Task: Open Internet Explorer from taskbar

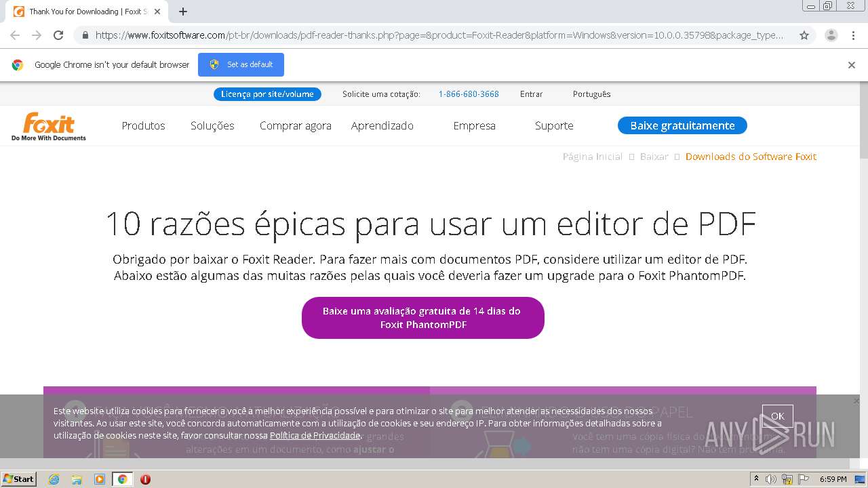Action: click(x=54, y=479)
